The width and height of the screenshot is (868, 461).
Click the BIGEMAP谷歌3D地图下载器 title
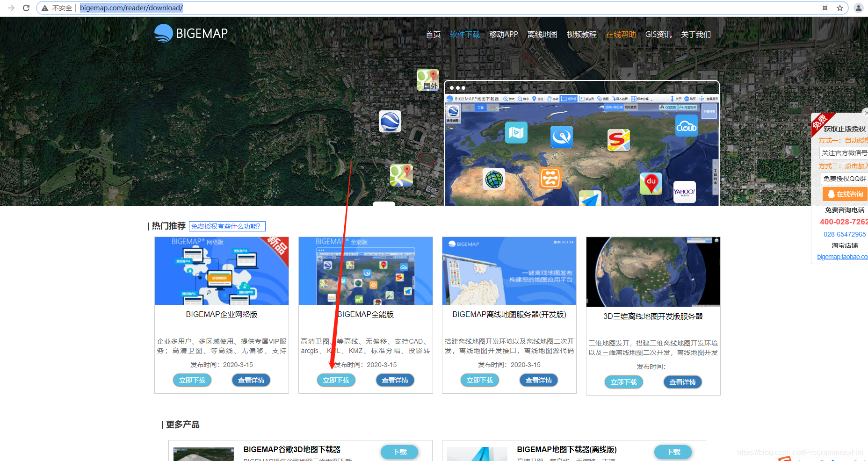(x=292, y=449)
